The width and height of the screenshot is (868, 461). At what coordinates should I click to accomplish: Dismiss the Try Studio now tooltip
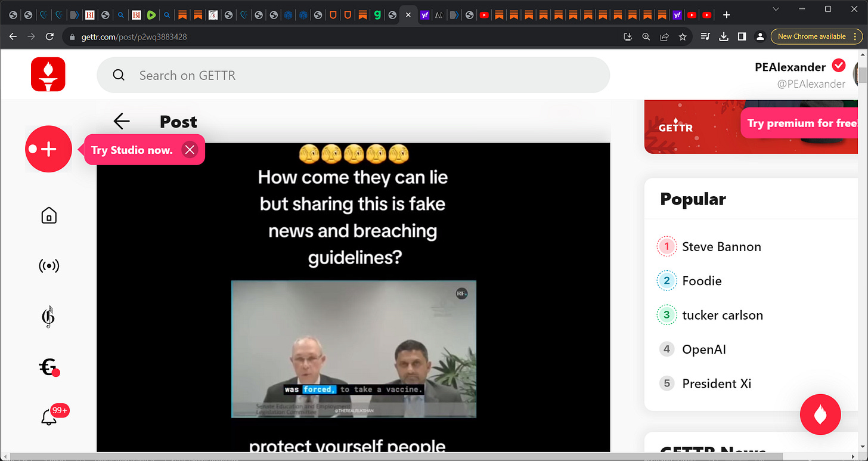point(190,150)
